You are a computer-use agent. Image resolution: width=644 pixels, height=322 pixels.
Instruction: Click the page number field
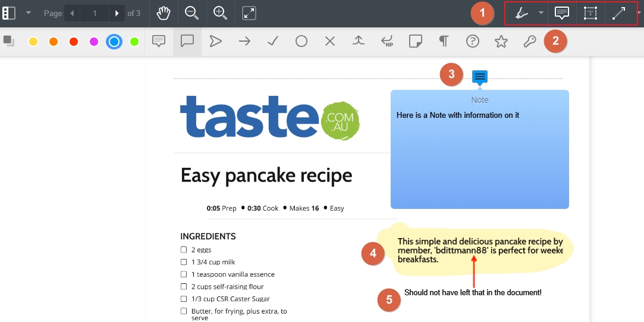tap(95, 14)
